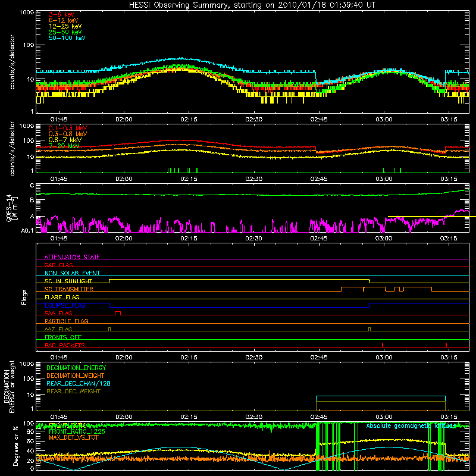Click the HESSI Observing Summary title
Viewport: 476px width, 476px height.
pyautogui.click(x=252, y=5)
